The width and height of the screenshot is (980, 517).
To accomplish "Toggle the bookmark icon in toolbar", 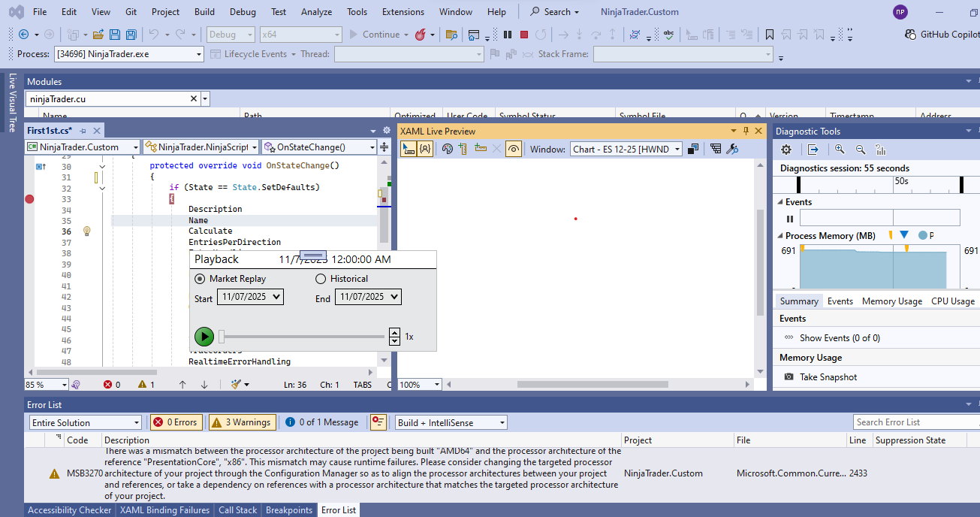I will coord(770,35).
